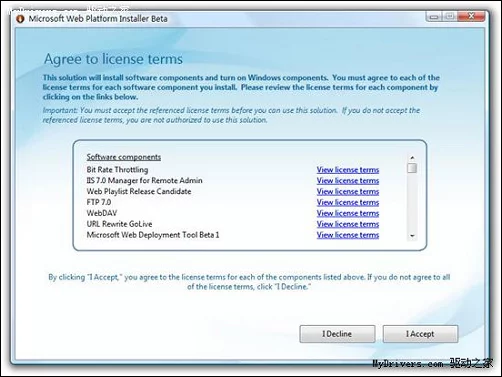Click the component list scroll up arrow
This screenshot has width=502, height=377.
coord(412,157)
